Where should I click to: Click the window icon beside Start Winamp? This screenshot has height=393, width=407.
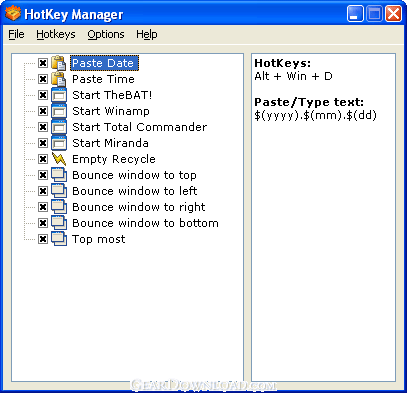[59, 111]
